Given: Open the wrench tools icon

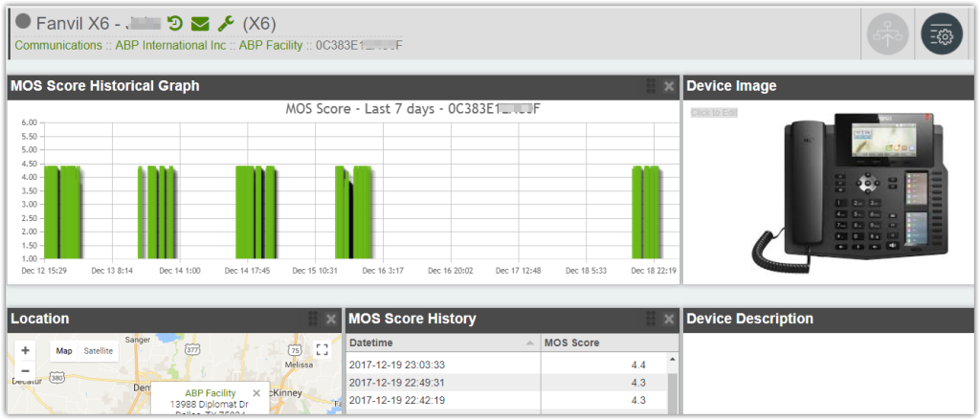Looking at the screenshot, I should pyautogui.click(x=226, y=24).
